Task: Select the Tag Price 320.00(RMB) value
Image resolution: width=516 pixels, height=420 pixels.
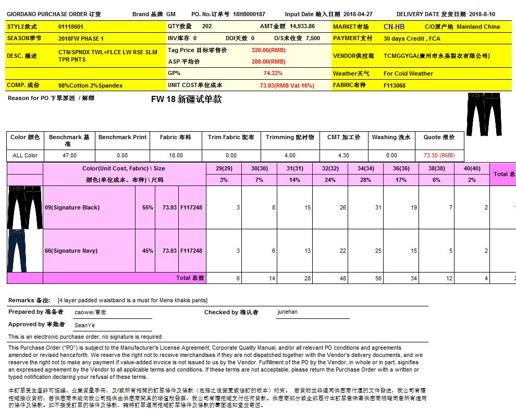Action: click(x=268, y=50)
